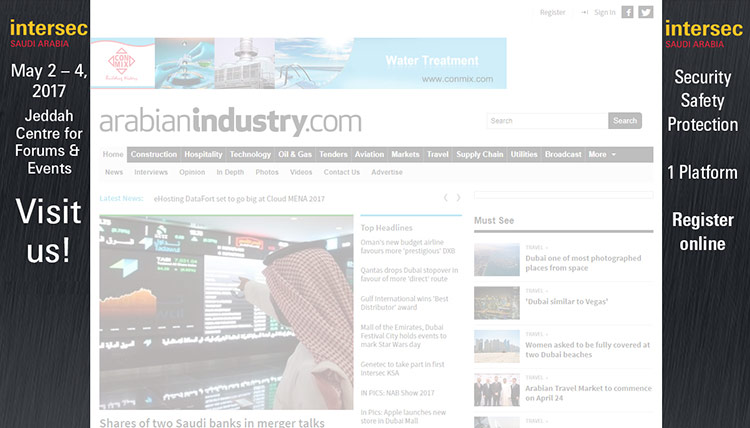Go to previous latest news arrow

point(446,198)
